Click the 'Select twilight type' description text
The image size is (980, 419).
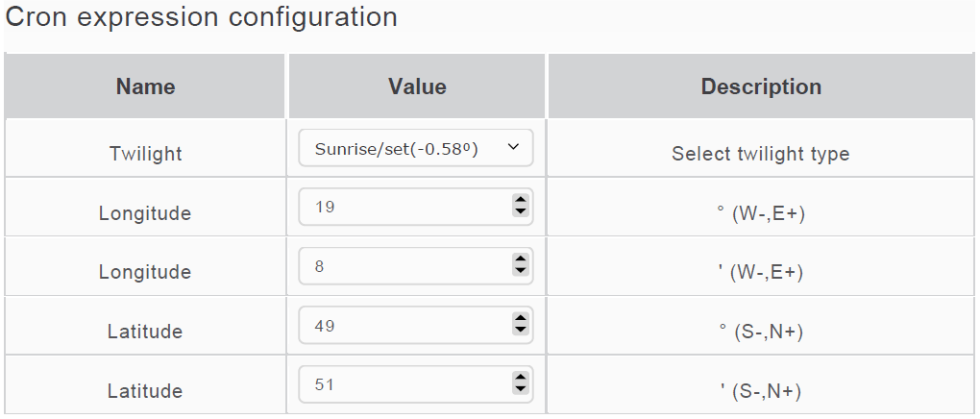coord(760,154)
